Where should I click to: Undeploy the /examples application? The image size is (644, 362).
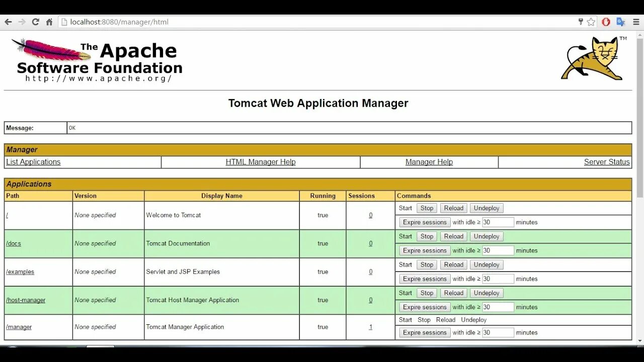coord(487,264)
